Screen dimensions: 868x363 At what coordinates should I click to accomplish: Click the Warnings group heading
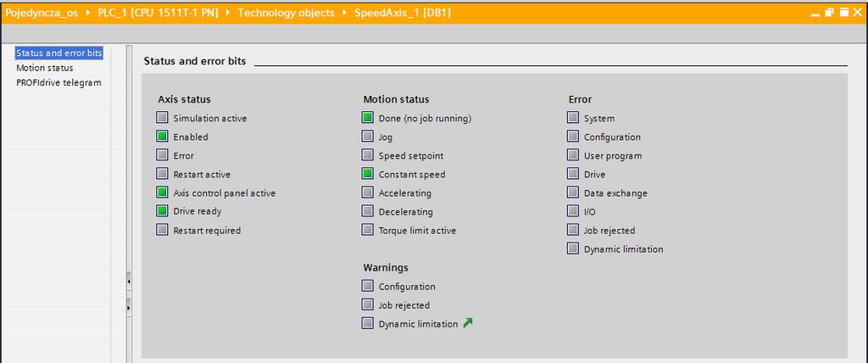386,268
